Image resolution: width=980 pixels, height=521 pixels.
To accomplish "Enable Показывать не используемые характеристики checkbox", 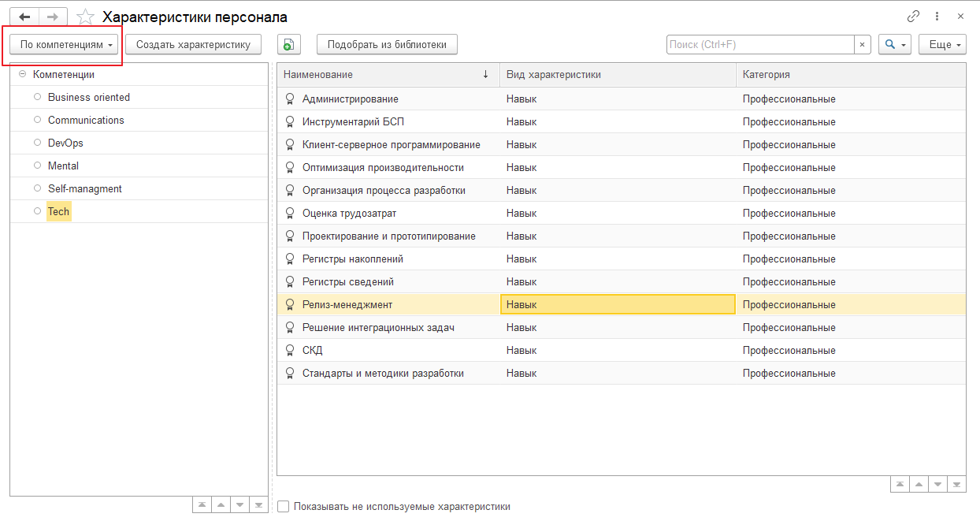I will click(x=284, y=507).
